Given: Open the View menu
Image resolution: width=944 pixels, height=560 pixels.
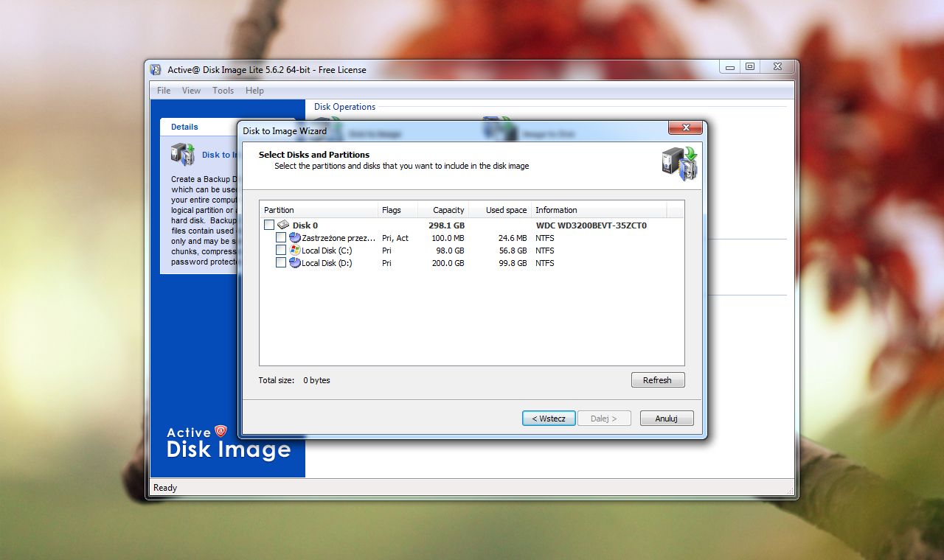Looking at the screenshot, I should 191,91.
